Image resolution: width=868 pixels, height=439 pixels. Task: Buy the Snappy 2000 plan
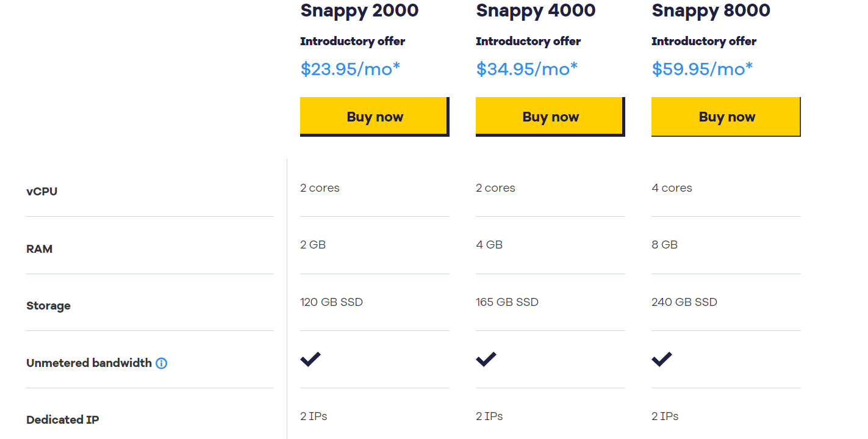[x=375, y=117]
